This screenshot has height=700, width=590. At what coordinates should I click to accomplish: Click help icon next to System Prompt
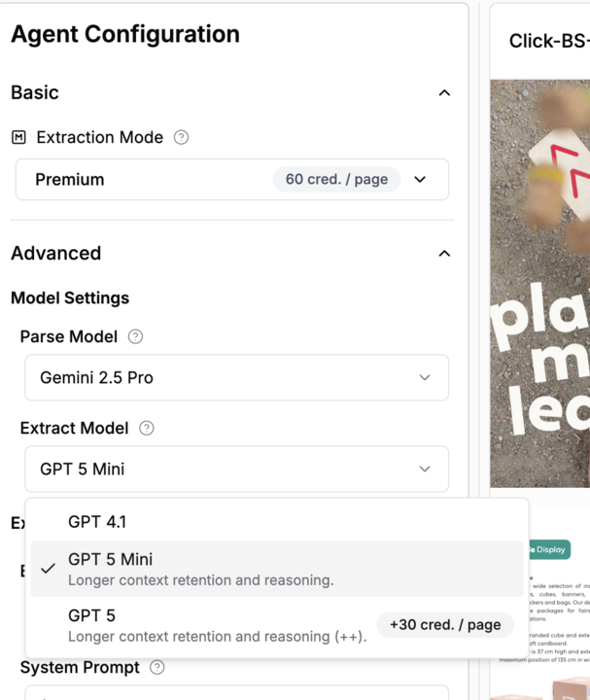157,668
